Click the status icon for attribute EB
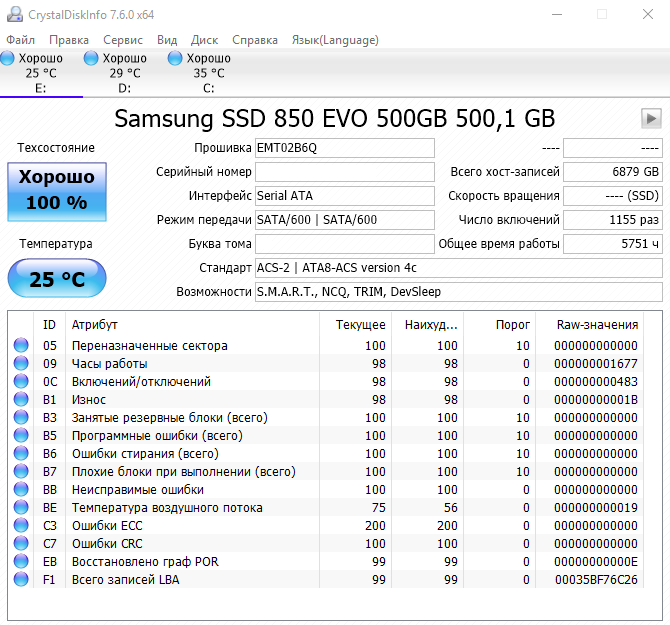The image size is (670, 625). [21, 561]
